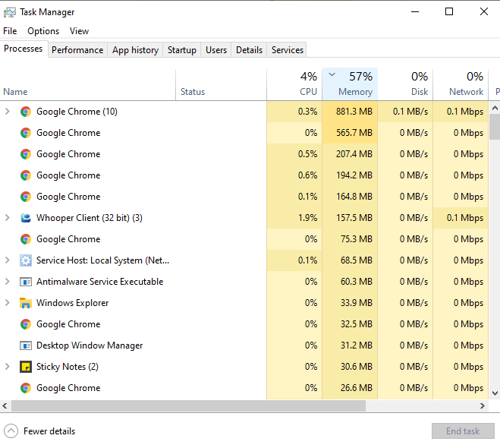Click the 0.1 MB/s disk value

click(x=410, y=112)
